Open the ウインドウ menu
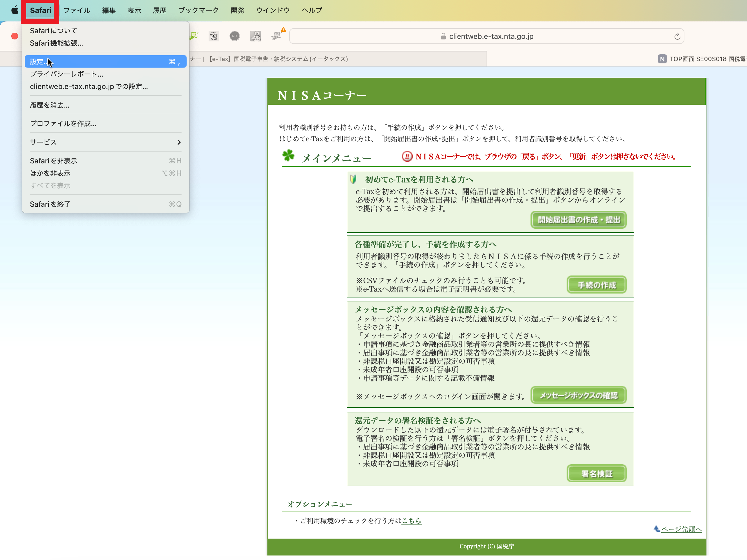 [x=273, y=10]
